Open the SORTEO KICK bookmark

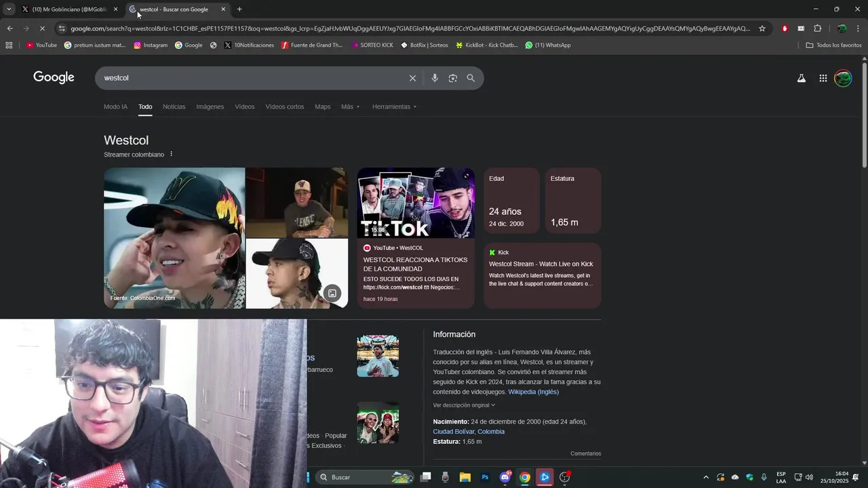tap(372, 45)
